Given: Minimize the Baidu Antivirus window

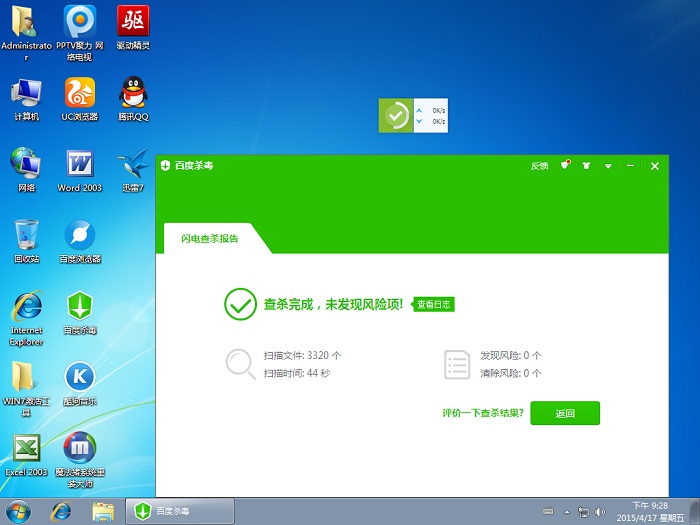Looking at the screenshot, I should coord(630,166).
